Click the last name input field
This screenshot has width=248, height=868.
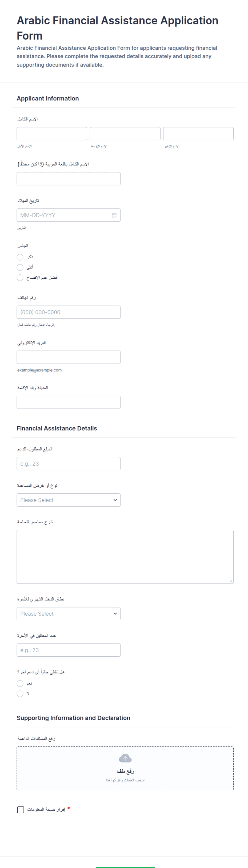198,133
